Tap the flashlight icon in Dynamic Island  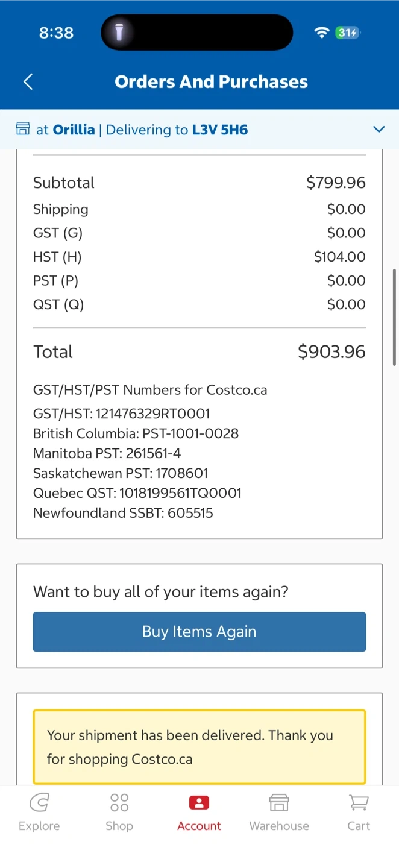[119, 33]
